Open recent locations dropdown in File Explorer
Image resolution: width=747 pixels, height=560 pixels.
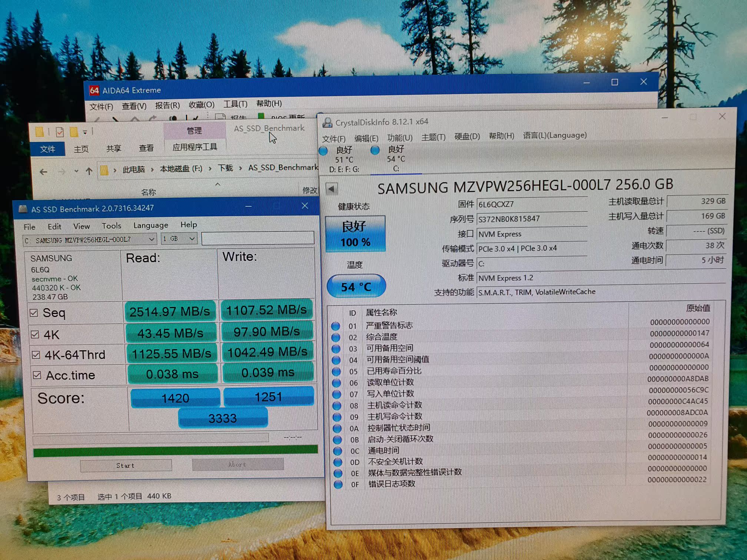pyautogui.click(x=76, y=171)
